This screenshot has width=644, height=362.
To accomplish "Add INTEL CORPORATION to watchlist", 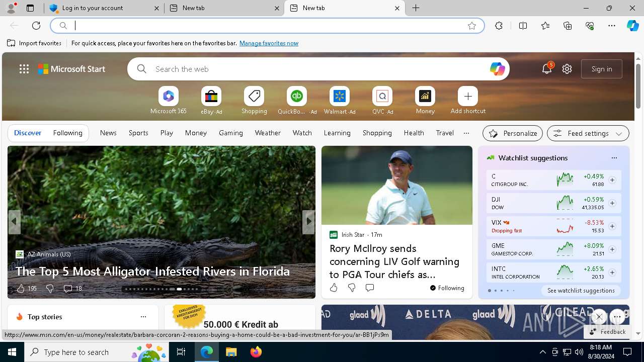I will [x=612, y=273].
